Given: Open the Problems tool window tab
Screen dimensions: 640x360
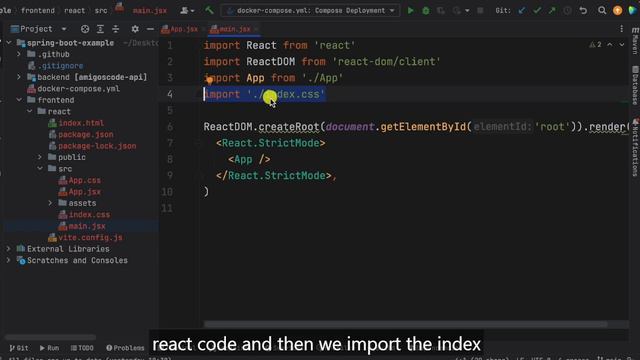Looking at the screenshot, I should coord(125,348).
